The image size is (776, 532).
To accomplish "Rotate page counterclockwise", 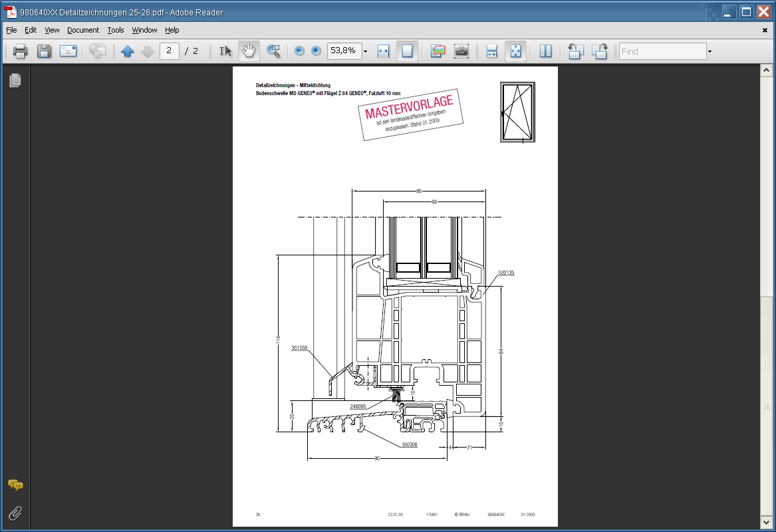I will [x=576, y=51].
